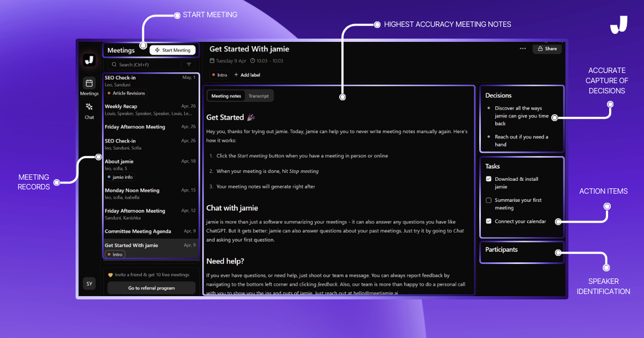This screenshot has width=644, height=338.
Task: Check Summarise your first meeting task
Action: [x=488, y=200]
